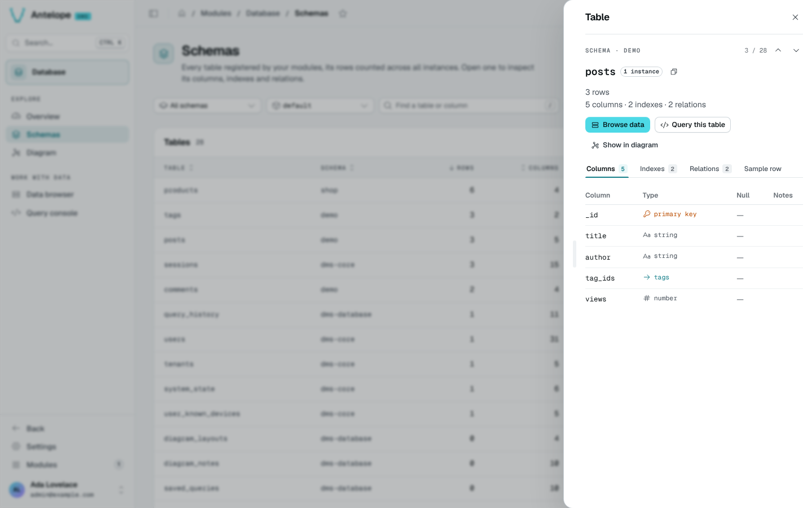812x508 pixels.
Task: Click the Notes column header
Action: [783, 195]
